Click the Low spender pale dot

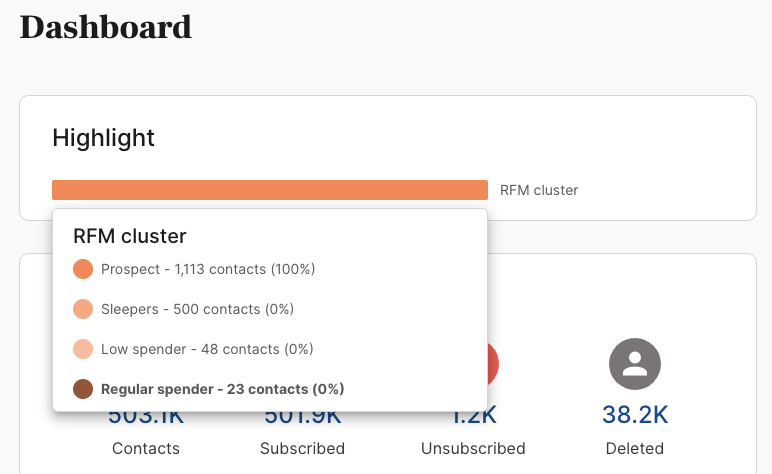coord(83,349)
